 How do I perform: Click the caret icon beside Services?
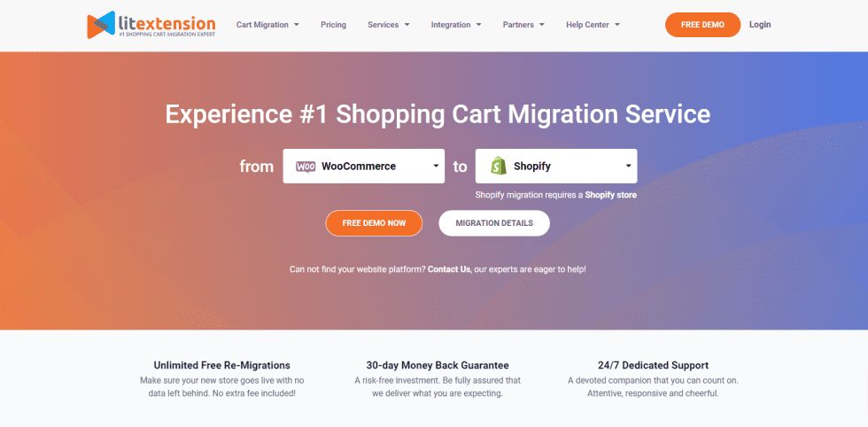407,25
